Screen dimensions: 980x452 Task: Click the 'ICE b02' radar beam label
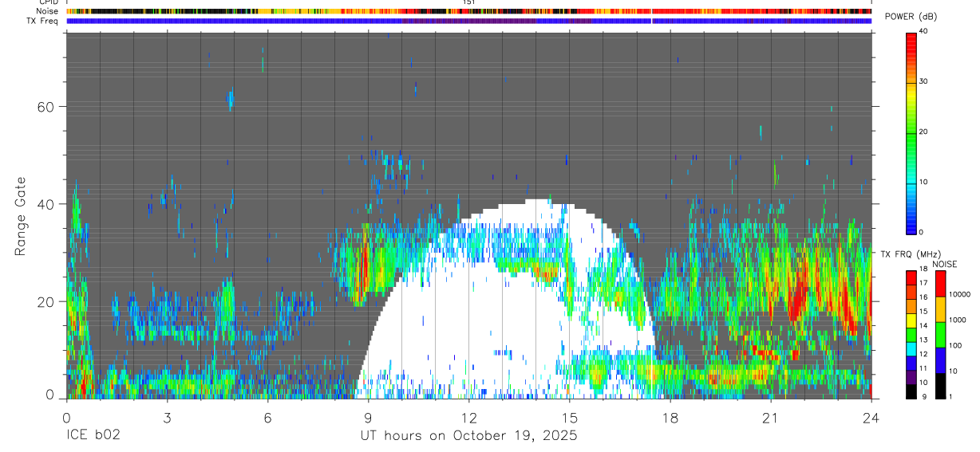[x=94, y=436]
